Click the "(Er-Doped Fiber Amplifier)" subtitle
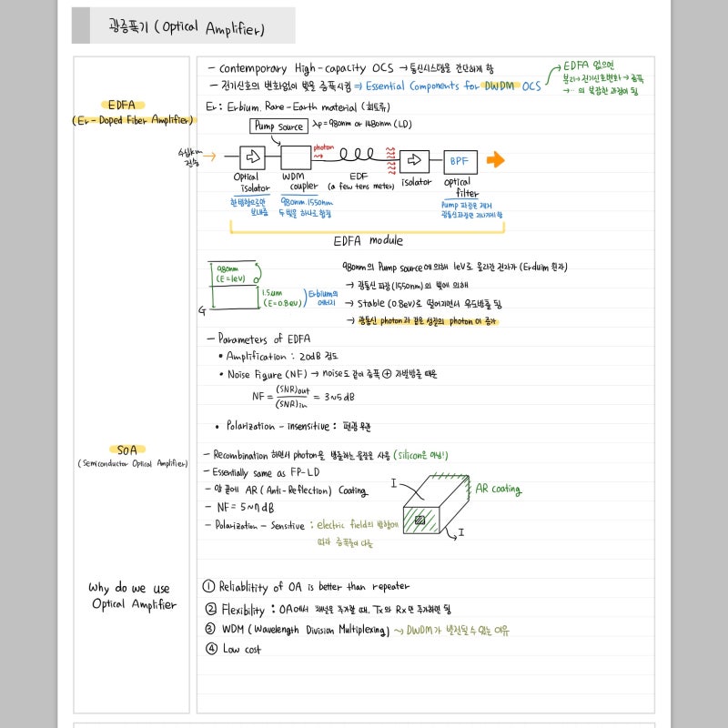The width and height of the screenshot is (728, 728). point(133,120)
